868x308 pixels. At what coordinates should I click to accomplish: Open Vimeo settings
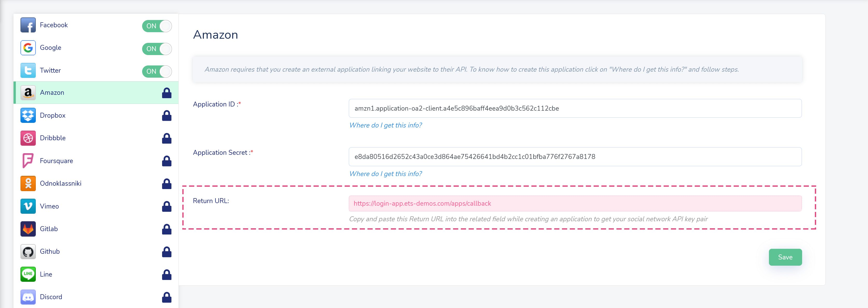(96, 206)
